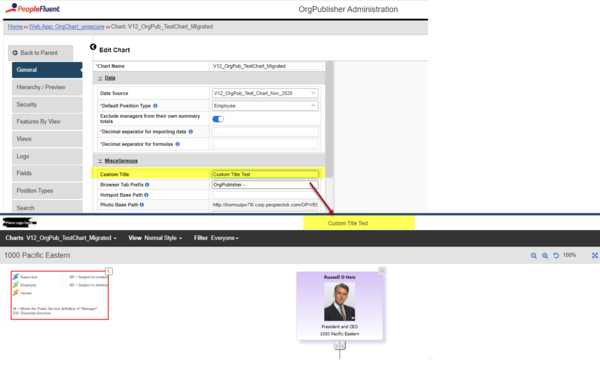
Task: Click the Vacant legend entry
Action: tap(22, 293)
